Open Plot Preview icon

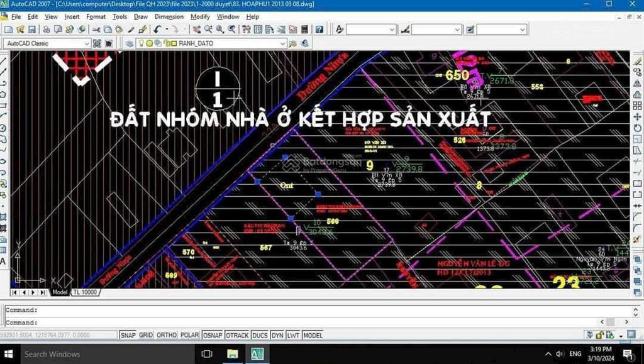(x=58, y=30)
